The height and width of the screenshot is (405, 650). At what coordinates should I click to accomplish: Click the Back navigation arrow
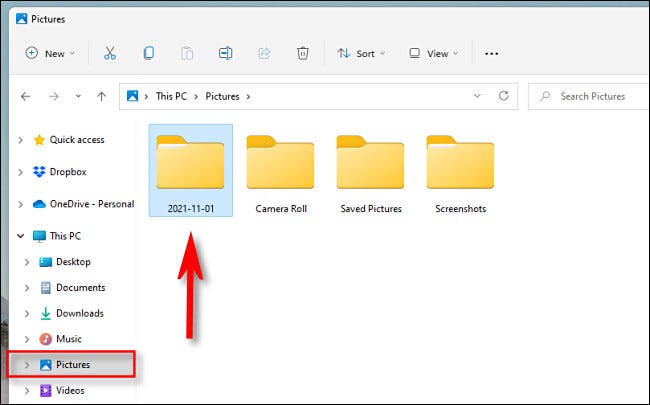pos(28,96)
